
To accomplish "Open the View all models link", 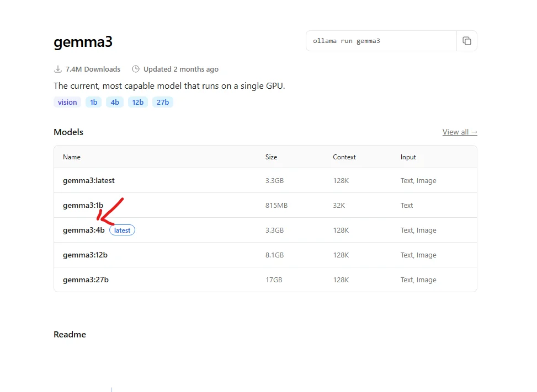I will pos(460,132).
